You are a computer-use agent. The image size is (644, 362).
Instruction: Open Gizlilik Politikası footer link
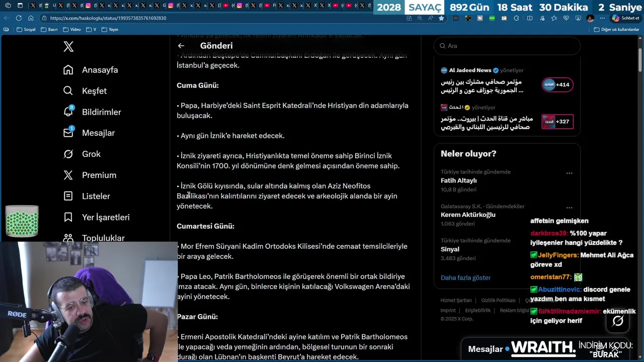click(498, 301)
